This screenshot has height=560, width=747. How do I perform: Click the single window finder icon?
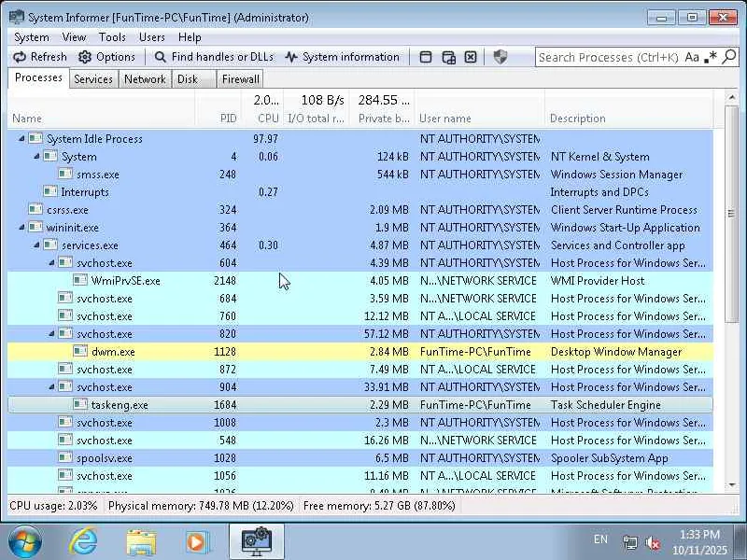tap(426, 57)
